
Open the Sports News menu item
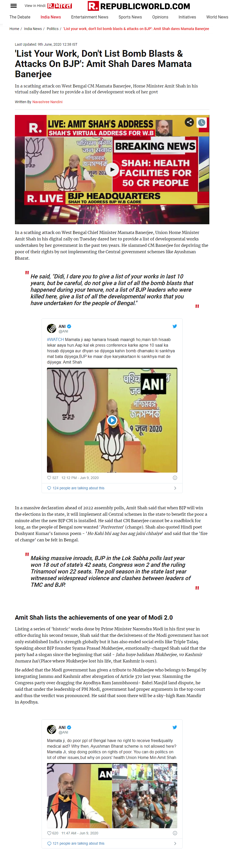click(130, 17)
